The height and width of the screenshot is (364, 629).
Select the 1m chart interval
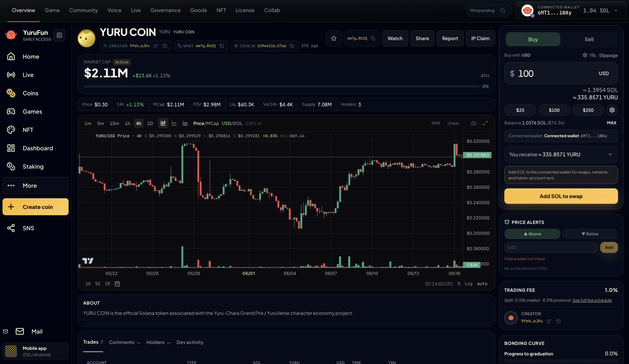coord(88,123)
